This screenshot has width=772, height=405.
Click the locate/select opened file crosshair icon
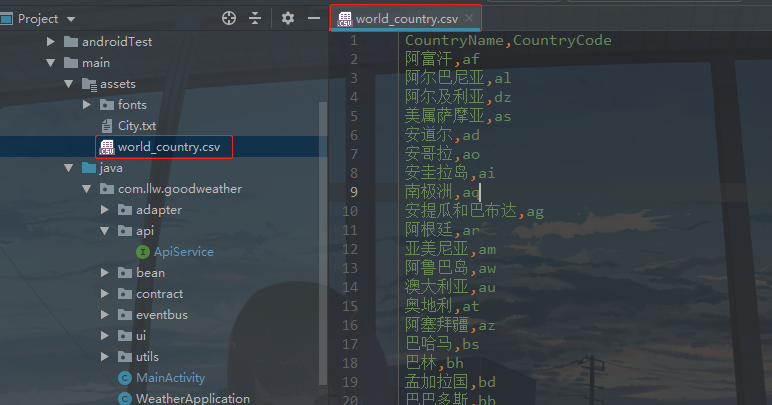228,19
